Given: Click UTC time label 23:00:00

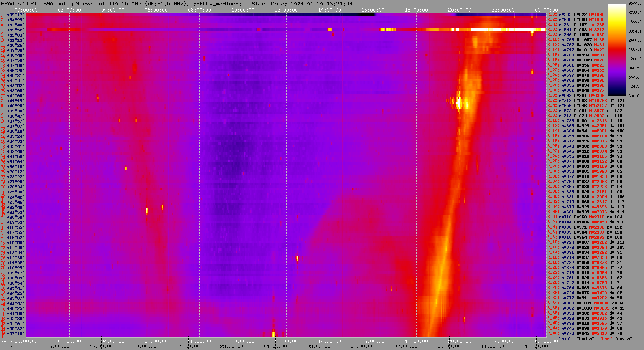Looking at the screenshot, I should point(231,346).
